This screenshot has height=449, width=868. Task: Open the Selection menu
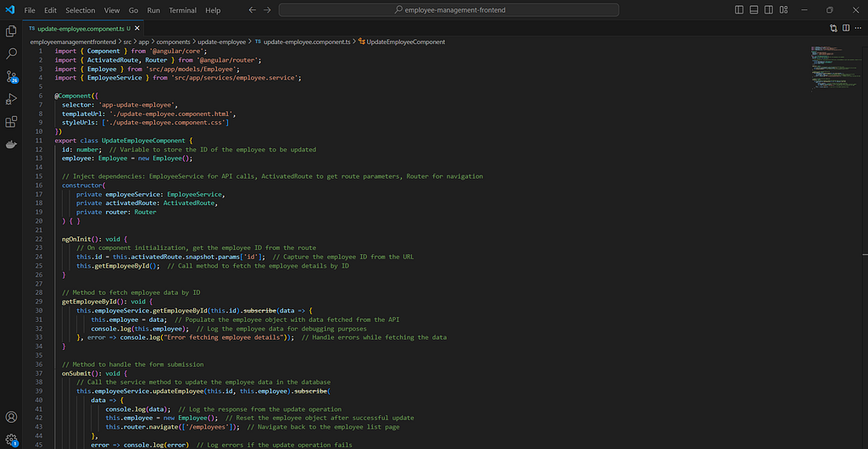tap(81, 10)
